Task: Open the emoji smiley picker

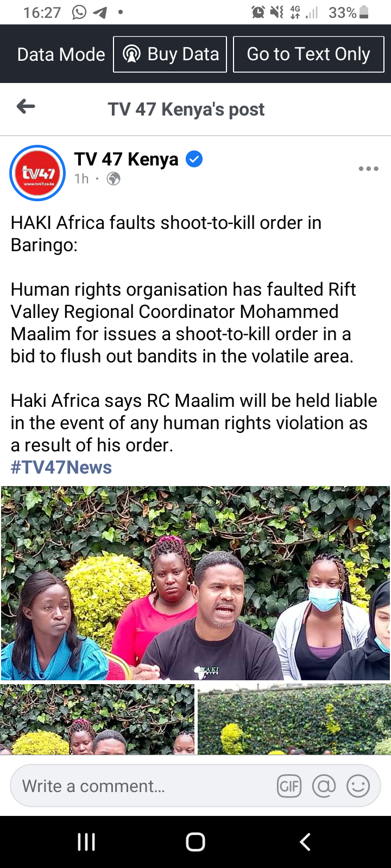Action: (358, 786)
